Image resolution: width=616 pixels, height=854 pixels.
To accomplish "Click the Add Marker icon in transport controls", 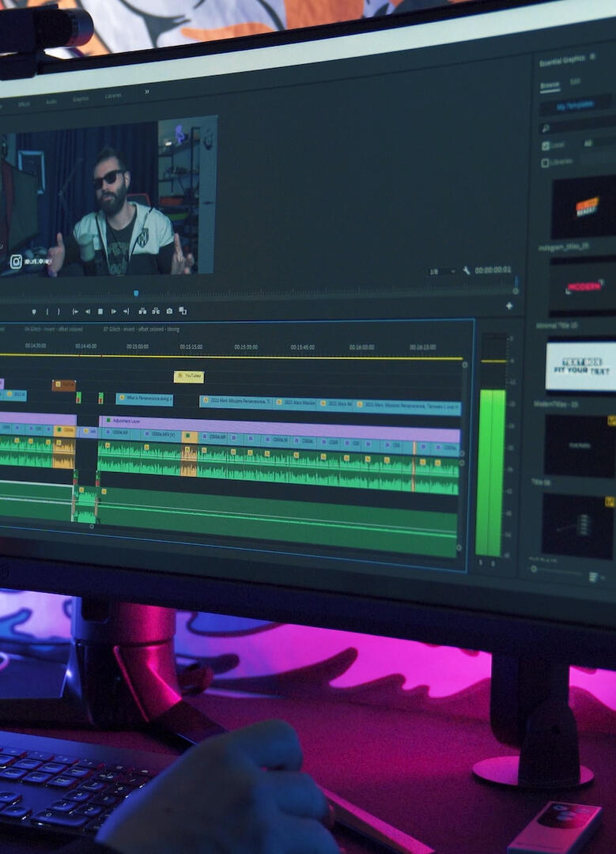I will 33,312.
